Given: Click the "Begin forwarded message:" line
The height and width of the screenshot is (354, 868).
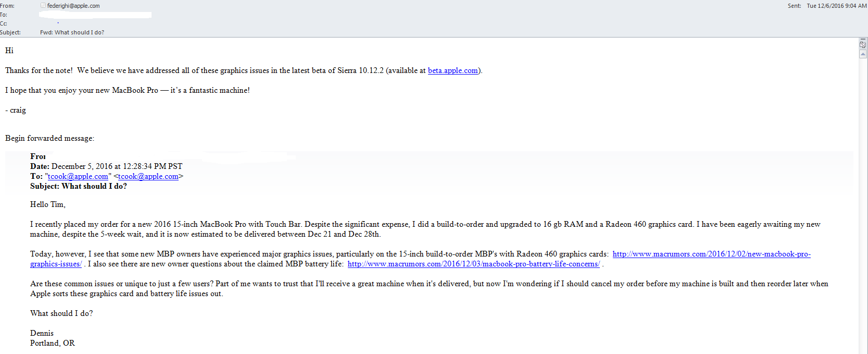Looking at the screenshot, I should click(49, 138).
